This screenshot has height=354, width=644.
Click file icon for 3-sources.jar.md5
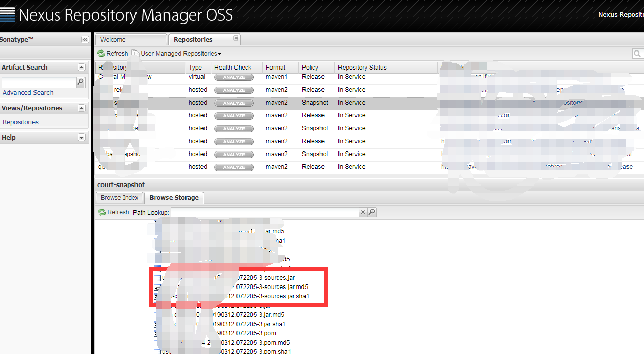157,287
